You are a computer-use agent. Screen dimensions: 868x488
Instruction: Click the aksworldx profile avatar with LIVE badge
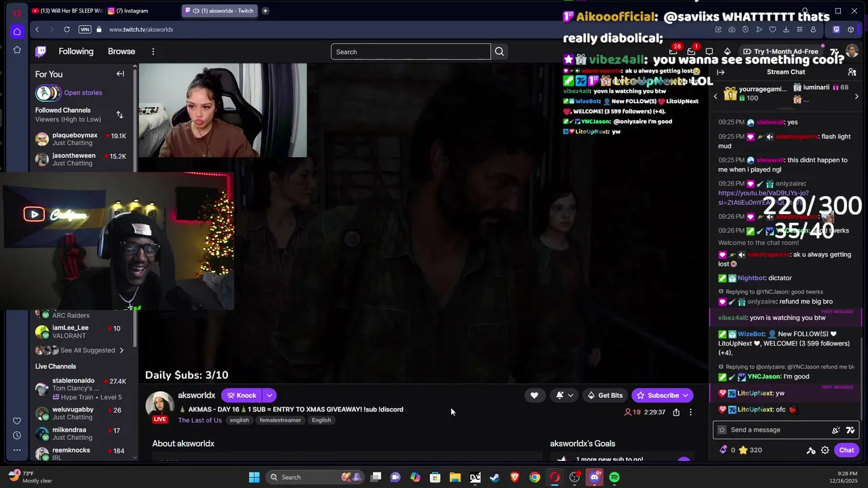tap(160, 407)
